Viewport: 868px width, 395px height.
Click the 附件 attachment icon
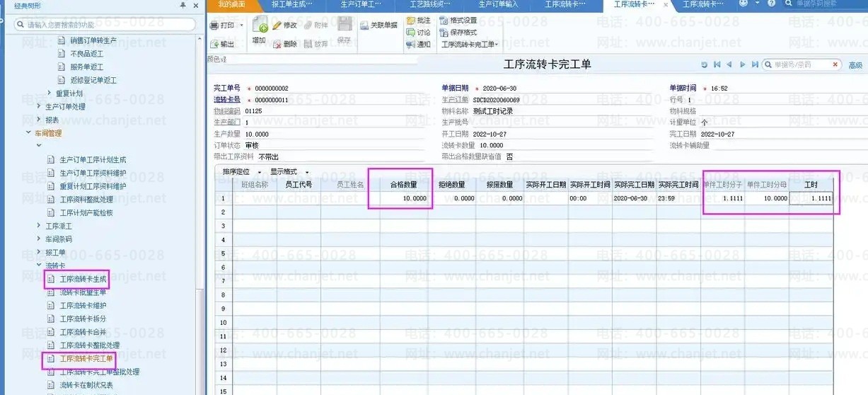tap(308, 25)
